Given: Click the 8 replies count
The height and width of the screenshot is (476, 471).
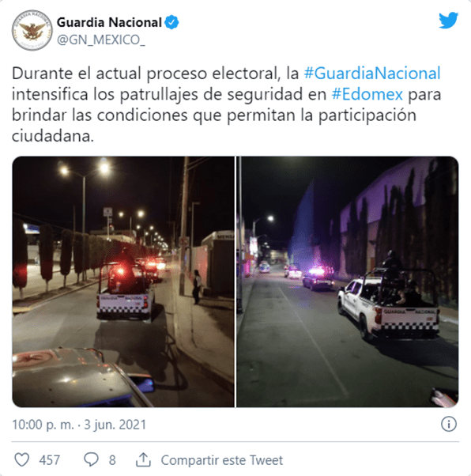Looking at the screenshot, I should 112,460.
